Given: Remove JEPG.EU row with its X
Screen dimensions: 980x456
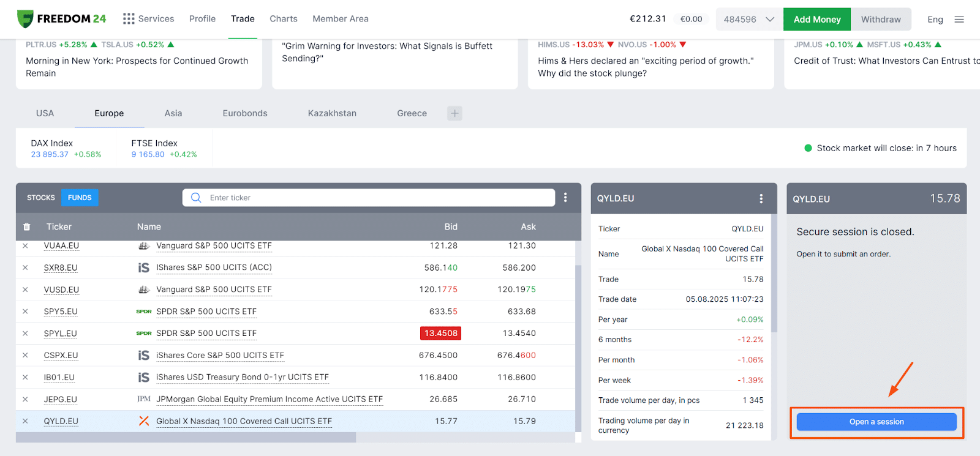Looking at the screenshot, I should click(25, 399).
